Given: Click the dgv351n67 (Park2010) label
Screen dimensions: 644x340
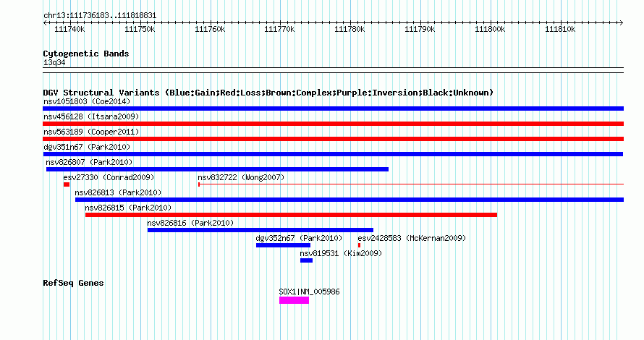Looking at the screenshot, I should [87, 147].
